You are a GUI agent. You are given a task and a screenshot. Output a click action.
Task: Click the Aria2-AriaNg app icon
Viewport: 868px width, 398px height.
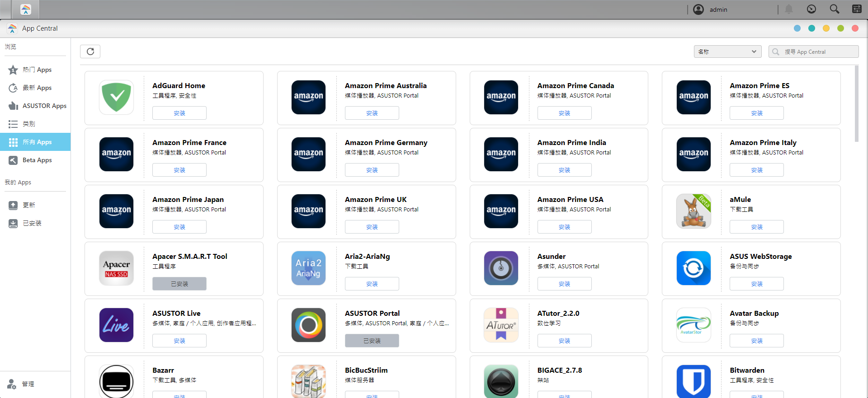pyautogui.click(x=309, y=268)
